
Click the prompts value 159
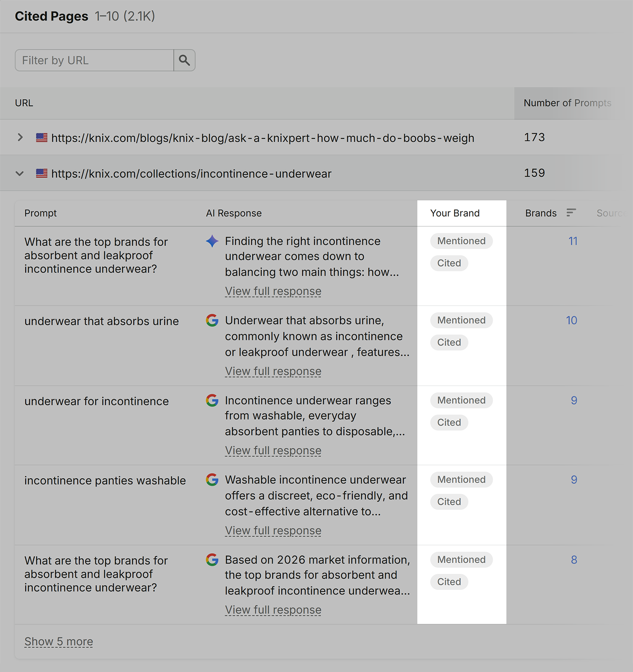click(x=534, y=173)
